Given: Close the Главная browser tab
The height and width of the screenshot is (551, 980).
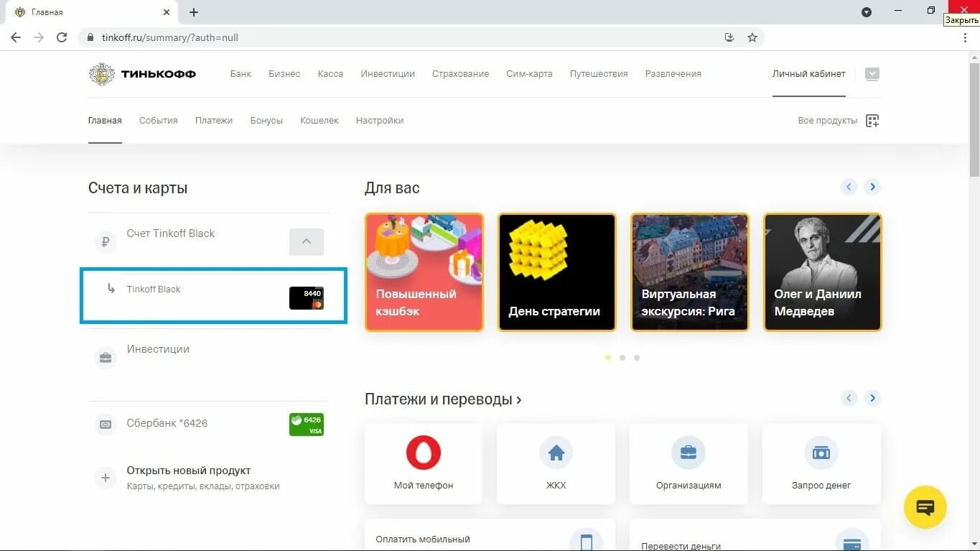Looking at the screenshot, I should coord(167,12).
